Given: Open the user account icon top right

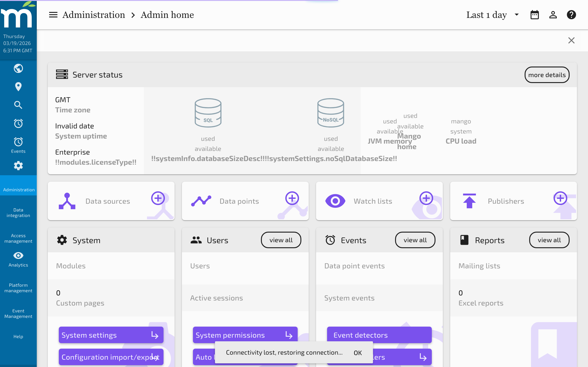Looking at the screenshot, I should (553, 14).
